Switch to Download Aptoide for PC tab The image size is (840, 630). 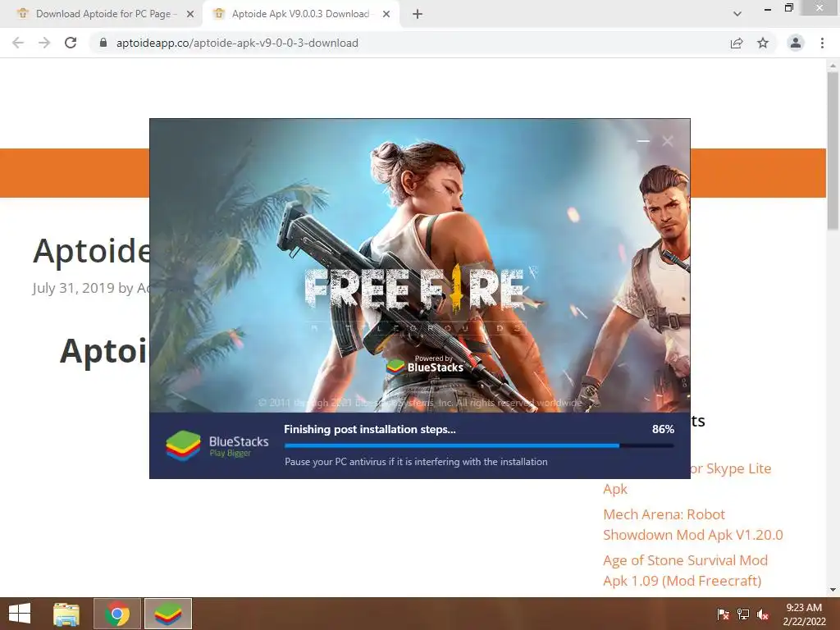point(103,14)
